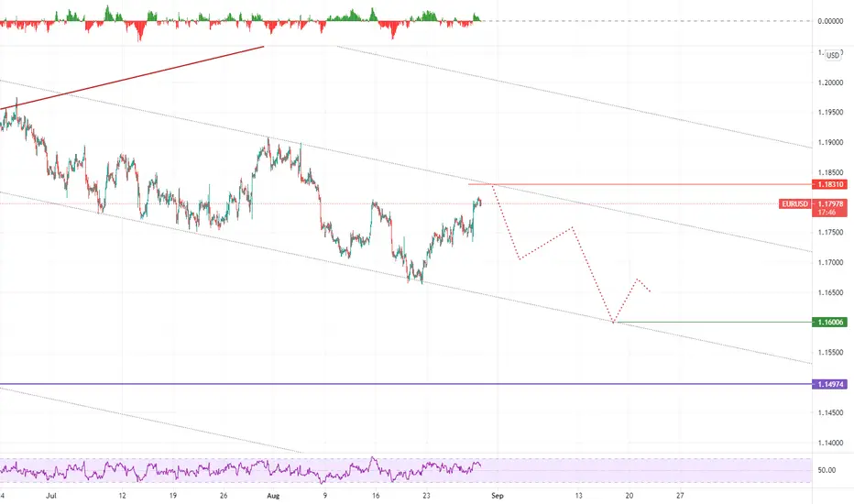
Task: Click the 1.19500 price axis value
Action: [x=830, y=112]
